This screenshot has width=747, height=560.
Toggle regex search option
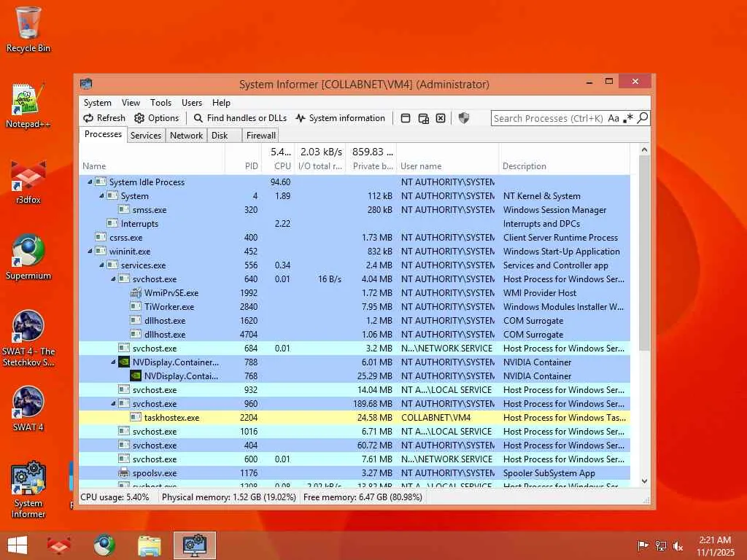point(628,118)
